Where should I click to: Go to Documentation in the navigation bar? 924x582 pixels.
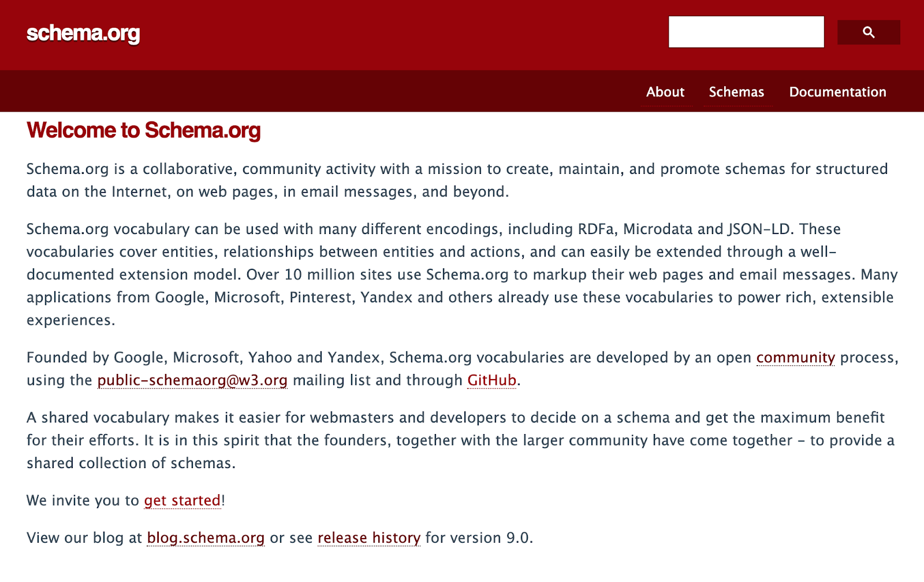point(837,92)
